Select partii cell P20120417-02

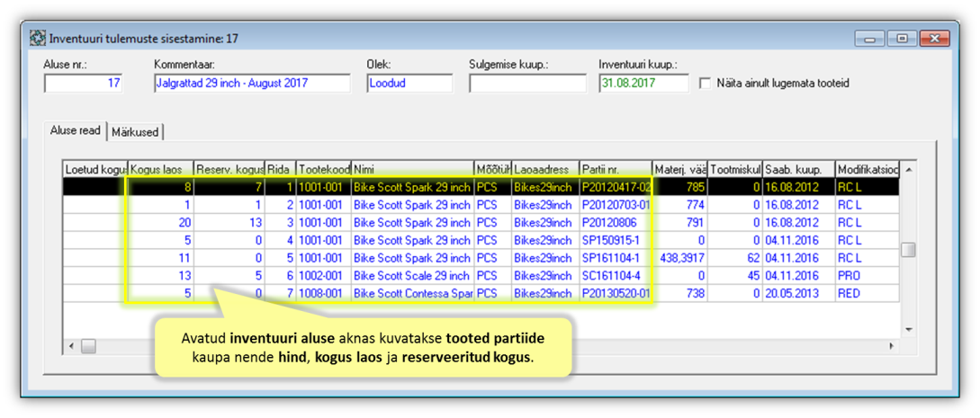pyautogui.click(x=616, y=187)
